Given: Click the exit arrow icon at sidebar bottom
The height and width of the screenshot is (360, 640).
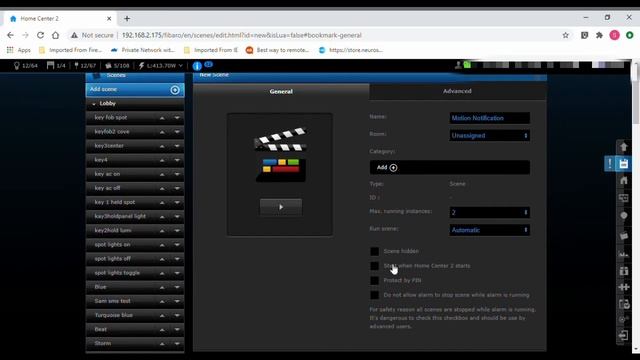Looking at the screenshot, I should click(623, 335).
